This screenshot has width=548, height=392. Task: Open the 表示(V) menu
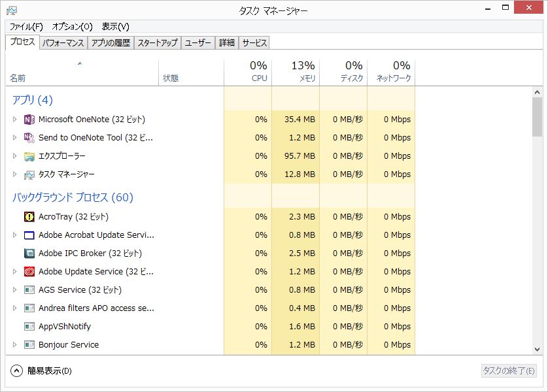[115, 27]
